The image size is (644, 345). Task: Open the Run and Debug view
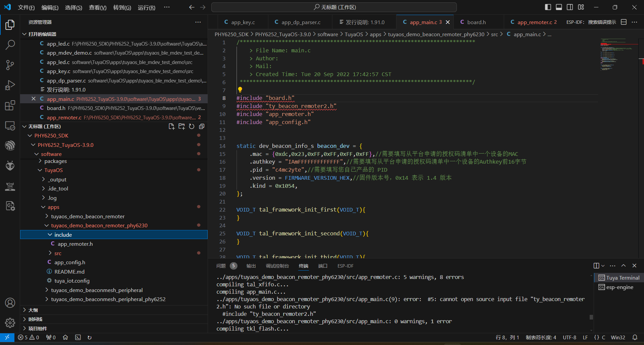[x=10, y=85]
